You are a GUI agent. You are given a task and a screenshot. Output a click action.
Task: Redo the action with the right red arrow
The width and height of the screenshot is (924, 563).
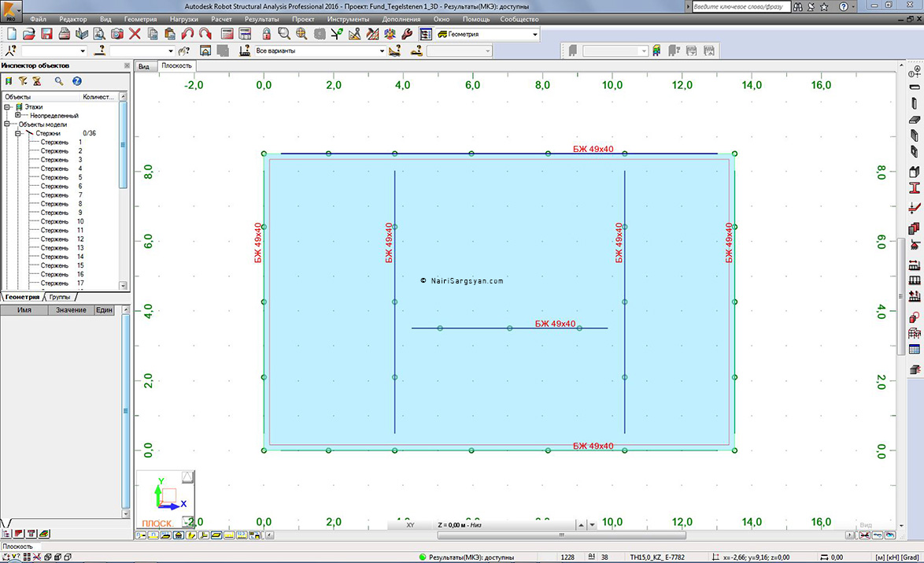[205, 34]
